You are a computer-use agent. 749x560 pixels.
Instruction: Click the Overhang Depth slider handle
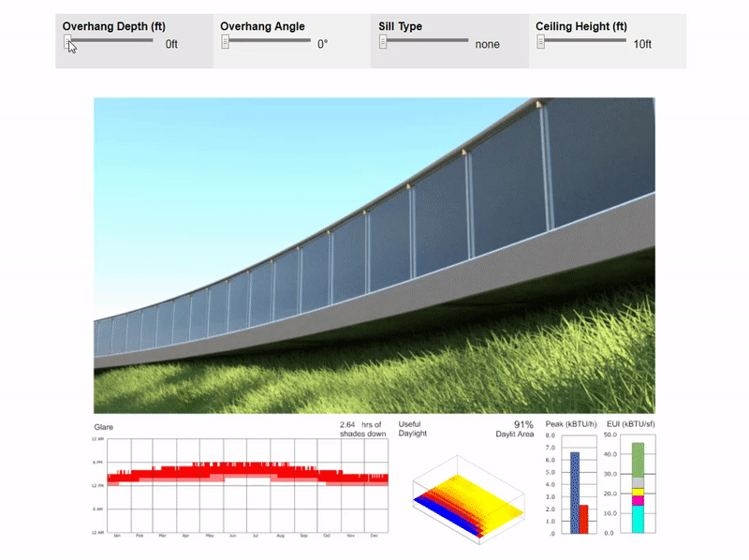(x=67, y=41)
